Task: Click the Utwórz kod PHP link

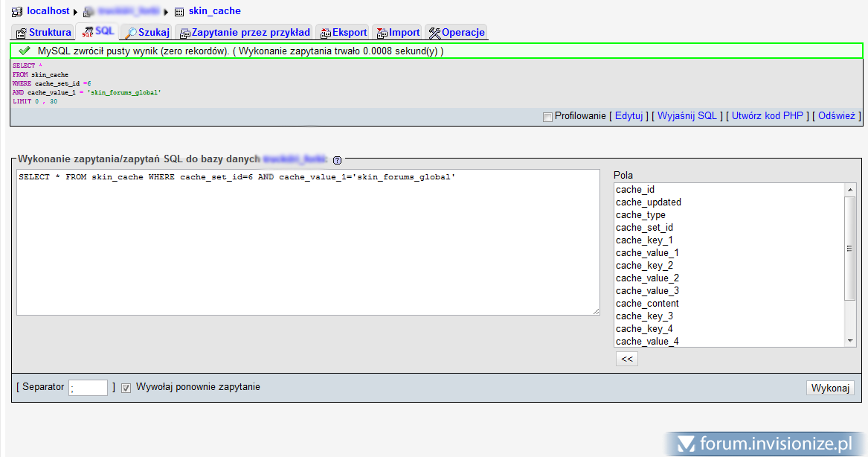Action: pyautogui.click(x=768, y=116)
